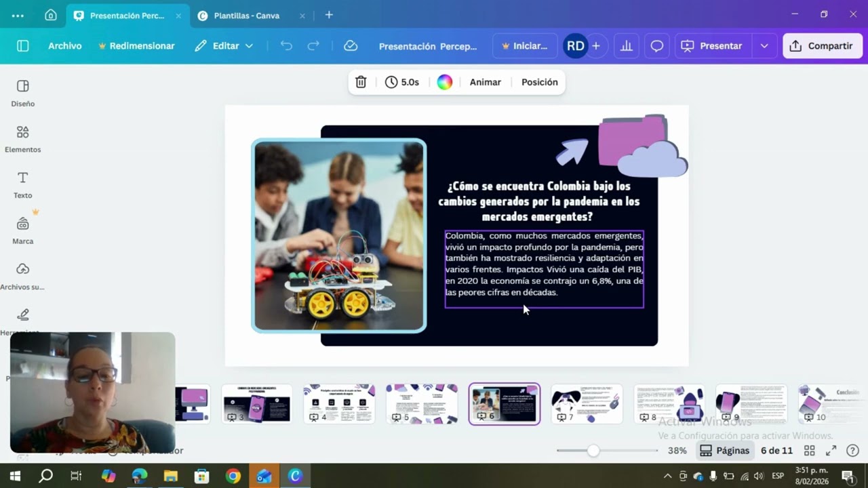The width and height of the screenshot is (868, 488).
Task: Open File Explorer from taskbar
Action: tap(170, 476)
